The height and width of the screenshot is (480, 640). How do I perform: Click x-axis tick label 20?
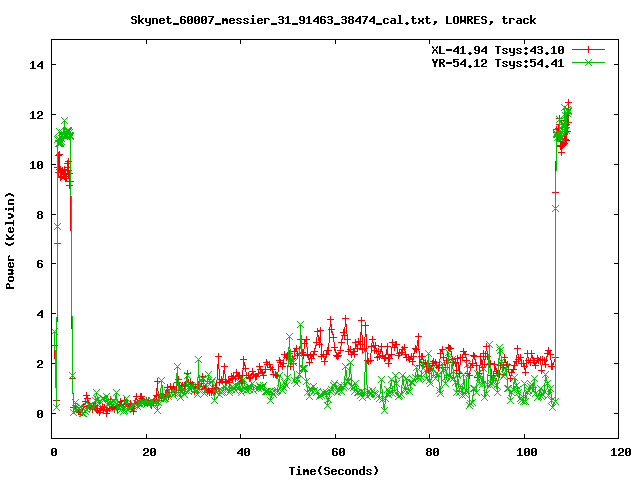click(149, 452)
